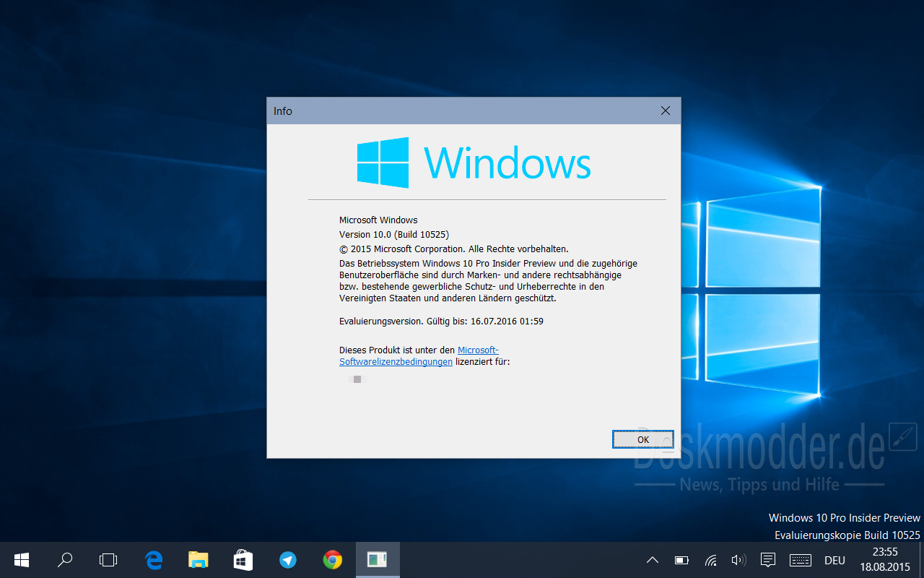Click 'Version 10.0 (Build 10525)' text
This screenshot has width=924, height=578.
(394, 234)
